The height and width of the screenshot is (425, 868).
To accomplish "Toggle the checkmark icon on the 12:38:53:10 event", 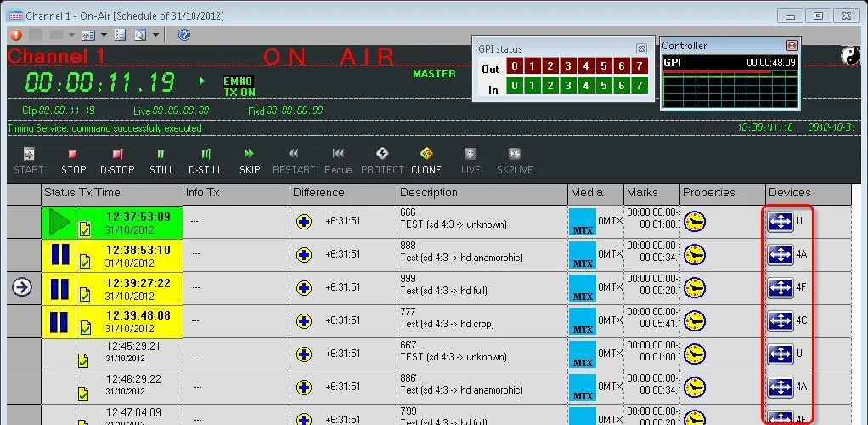I will click(85, 262).
